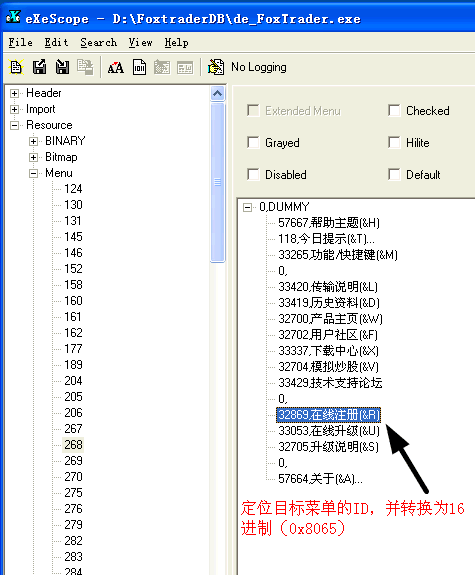Toggle the Hilite checkbox
The width and height of the screenshot is (475, 575).
pyautogui.click(x=394, y=142)
